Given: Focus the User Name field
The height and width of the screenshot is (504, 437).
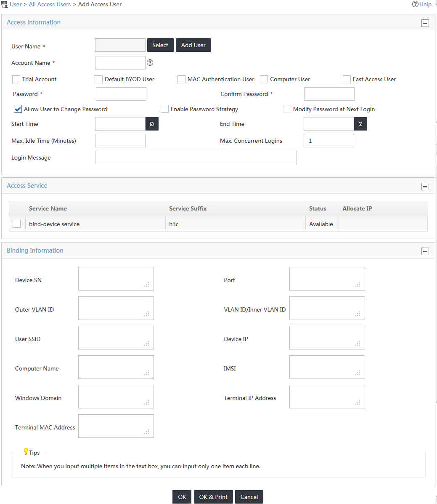Looking at the screenshot, I should tap(120, 45).
